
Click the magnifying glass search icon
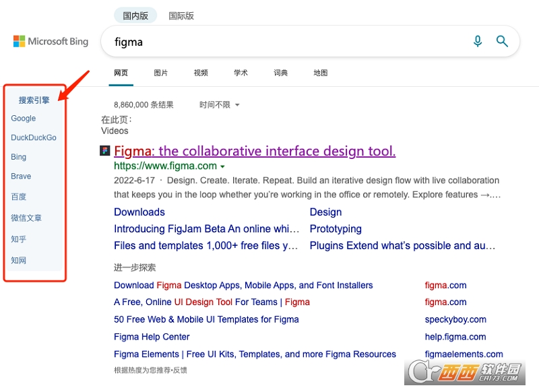tap(502, 42)
